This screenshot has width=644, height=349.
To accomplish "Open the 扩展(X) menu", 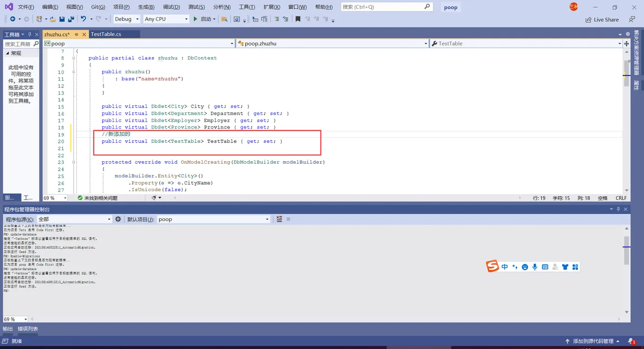I will pyautogui.click(x=272, y=7).
